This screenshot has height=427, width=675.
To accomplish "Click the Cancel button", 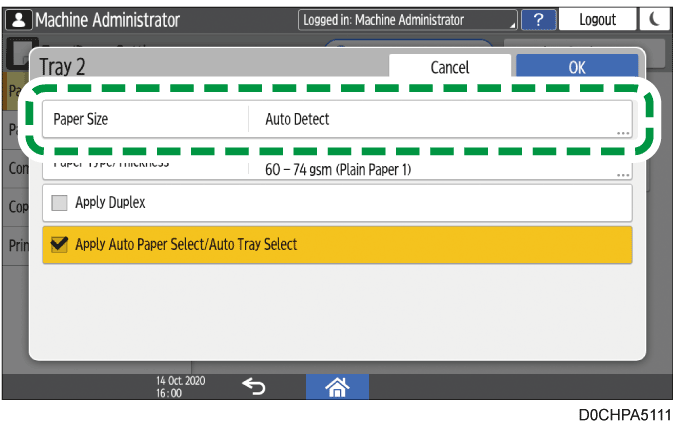I will point(449,67).
